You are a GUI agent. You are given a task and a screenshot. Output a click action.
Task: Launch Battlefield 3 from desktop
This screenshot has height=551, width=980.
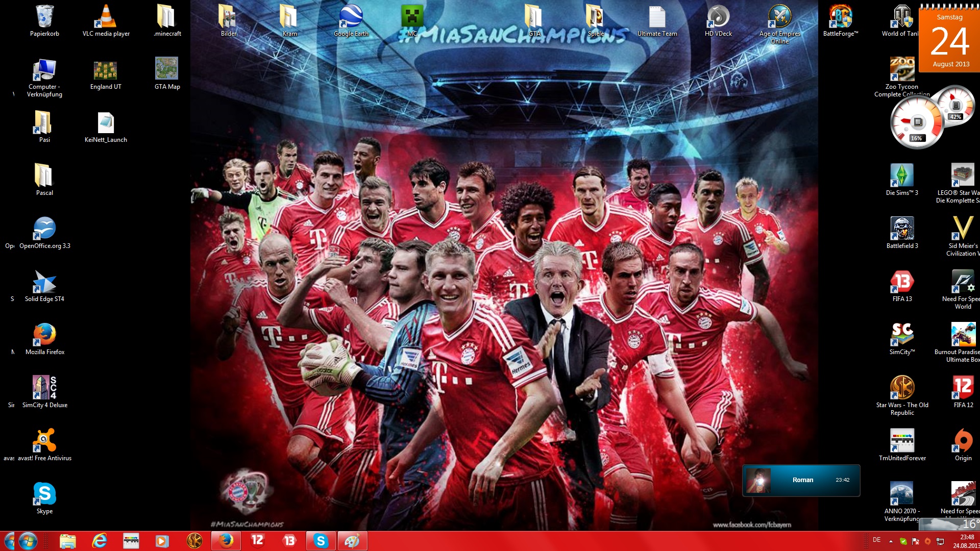tap(902, 229)
